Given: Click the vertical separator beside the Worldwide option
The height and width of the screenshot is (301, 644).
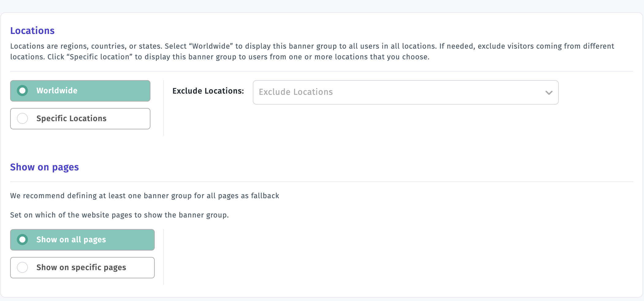Looking at the screenshot, I should pyautogui.click(x=164, y=108).
